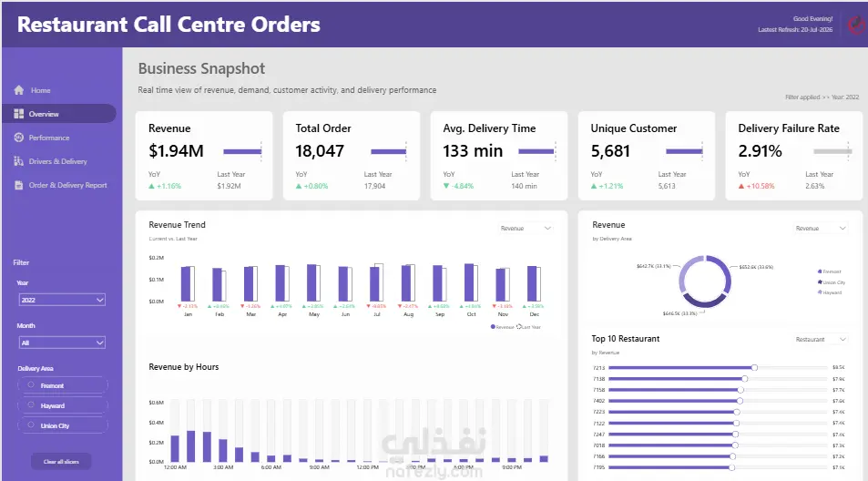Click the December bar in Revenue Trend
868x481 pixels.
(532, 283)
